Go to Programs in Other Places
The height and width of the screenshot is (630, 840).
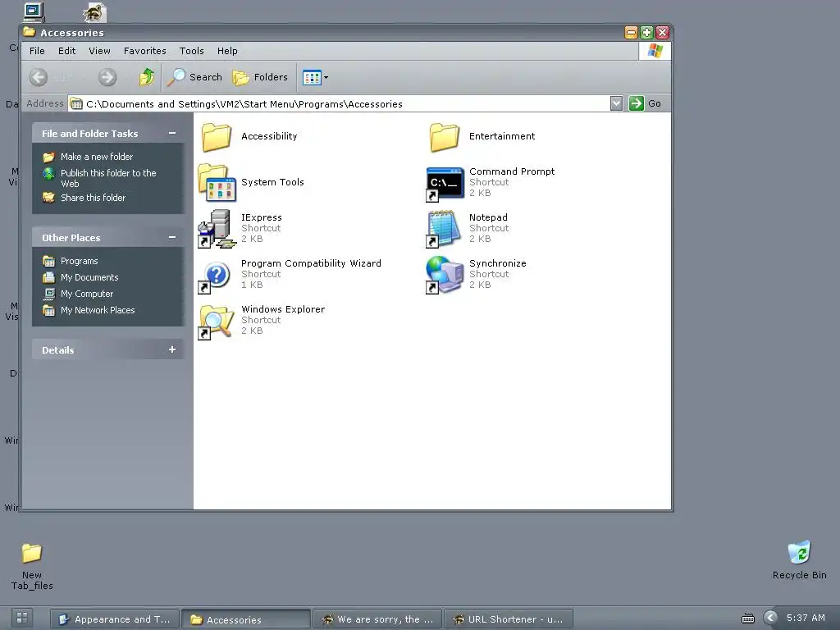pyautogui.click(x=79, y=261)
